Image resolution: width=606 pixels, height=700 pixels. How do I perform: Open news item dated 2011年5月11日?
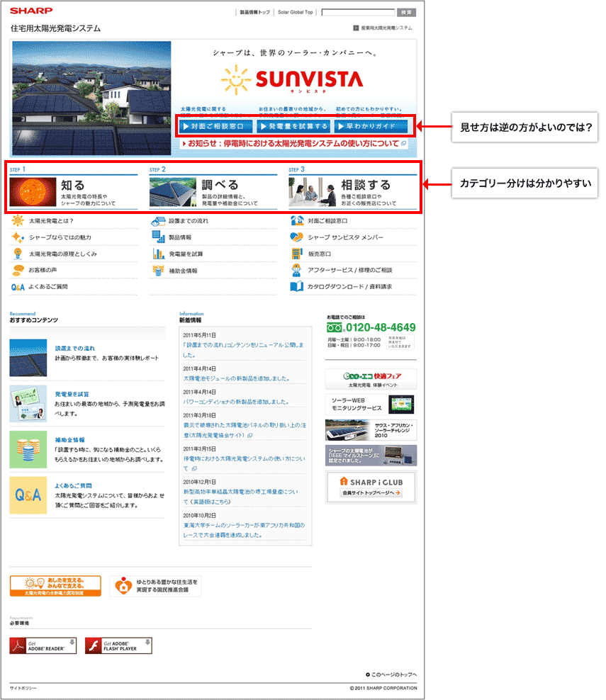pyautogui.click(x=243, y=350)
